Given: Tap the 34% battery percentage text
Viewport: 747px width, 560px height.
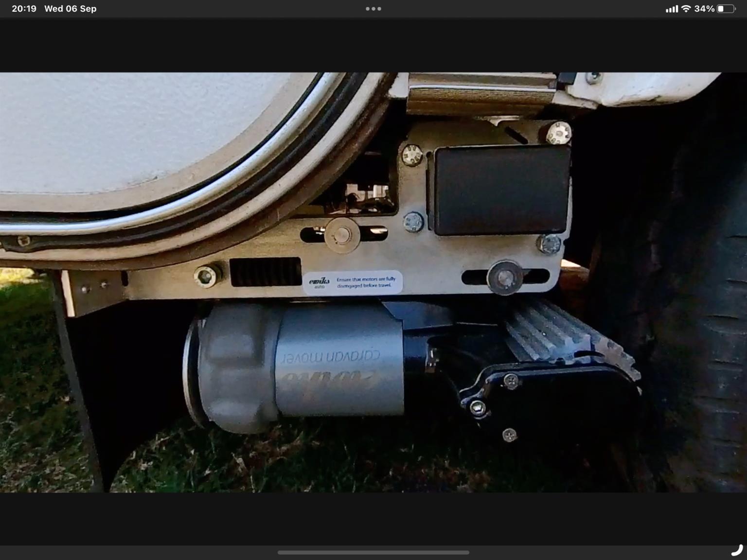Looking at the screenshot, I should [704, 9].
